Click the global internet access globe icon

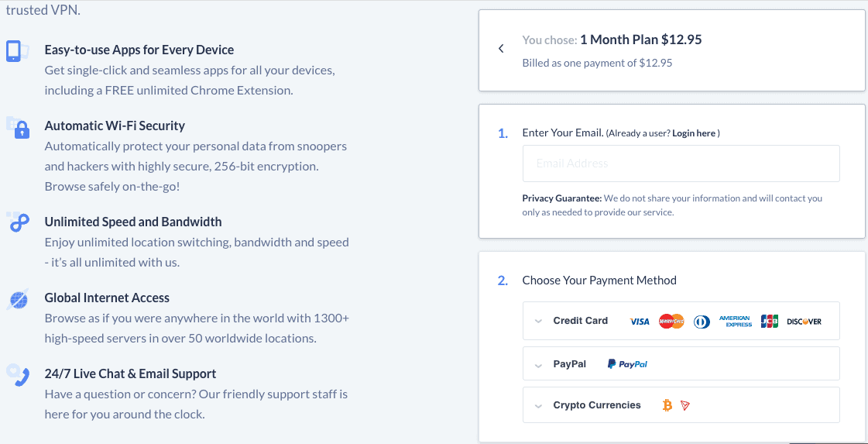click(16, 299)
